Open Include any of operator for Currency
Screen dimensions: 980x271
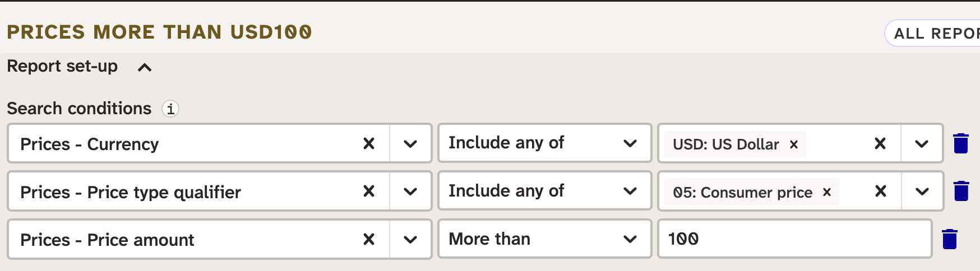coord(544,143)
